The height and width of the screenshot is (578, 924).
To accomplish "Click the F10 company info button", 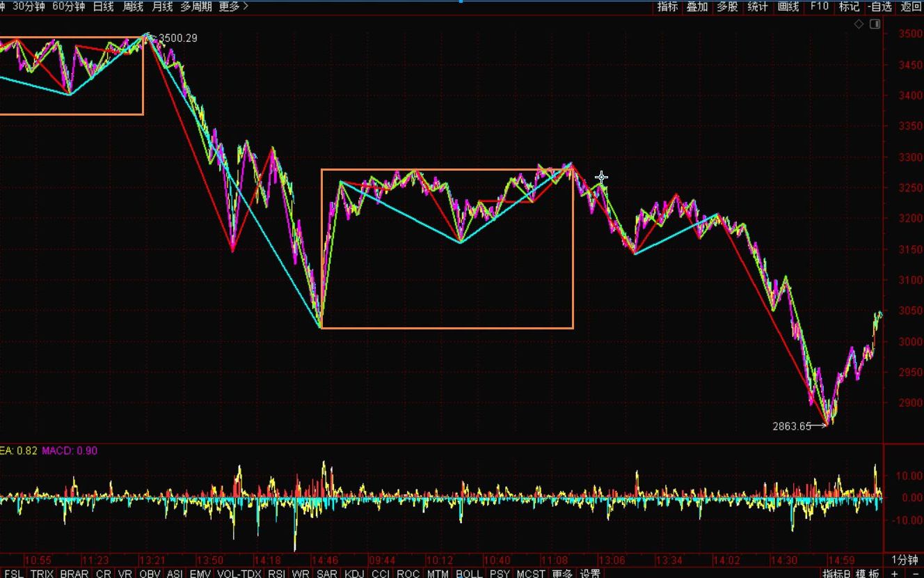I will [819, 6].
